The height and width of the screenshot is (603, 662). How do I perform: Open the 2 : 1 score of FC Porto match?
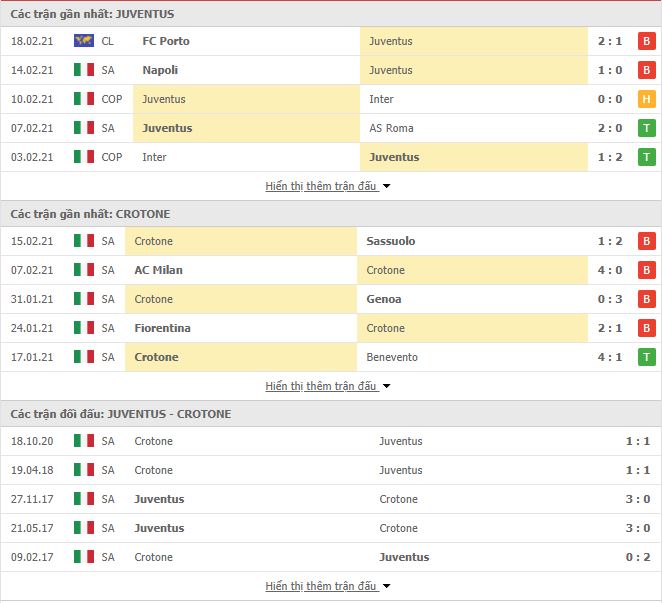tap(610, 41)
